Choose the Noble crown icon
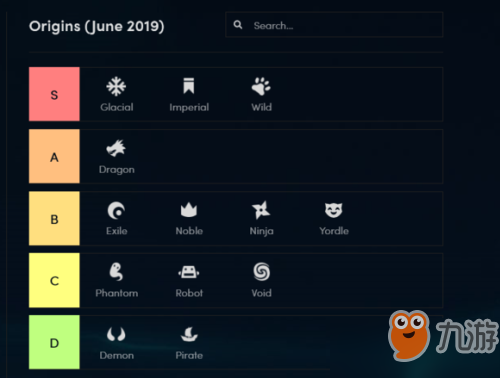The width and height of the screenshot is (500, 378). pyautogui.click(x=189, y=210)
